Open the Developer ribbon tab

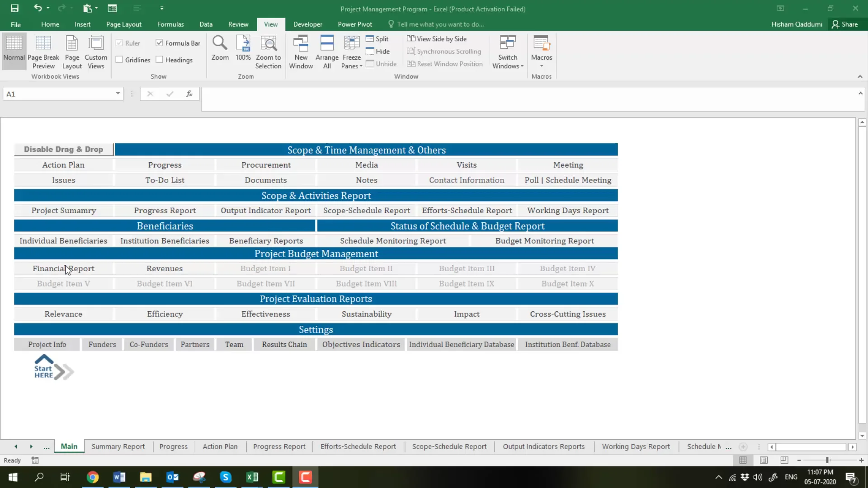[x=307, y=24]
